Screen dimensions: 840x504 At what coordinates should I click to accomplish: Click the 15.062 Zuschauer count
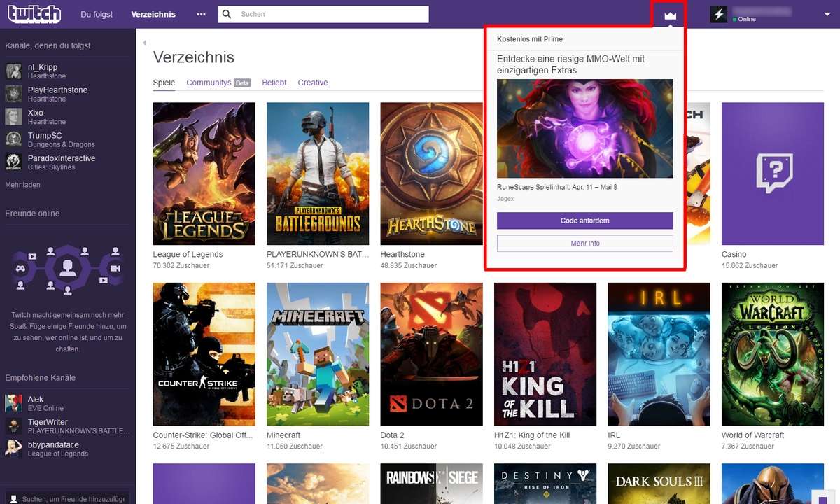point(750,266)
